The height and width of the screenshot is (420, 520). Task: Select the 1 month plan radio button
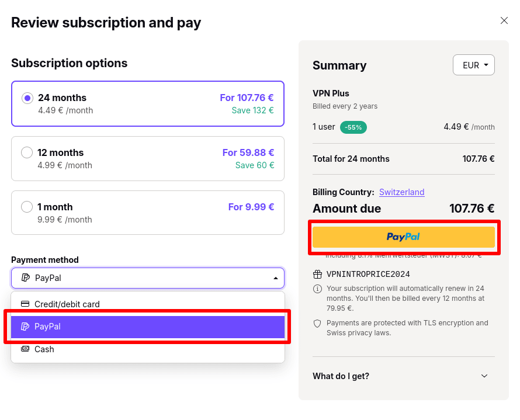pyautogui.click(x=27, y=207)
